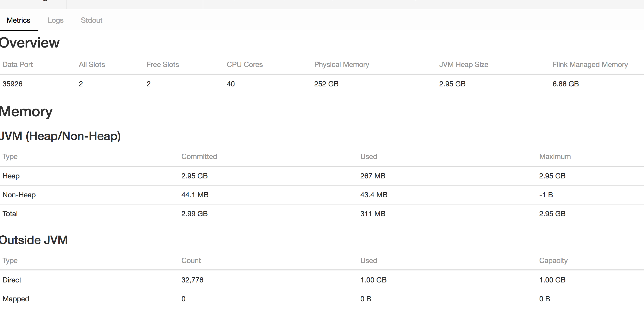Select the Mapped row label

[16, 299]
